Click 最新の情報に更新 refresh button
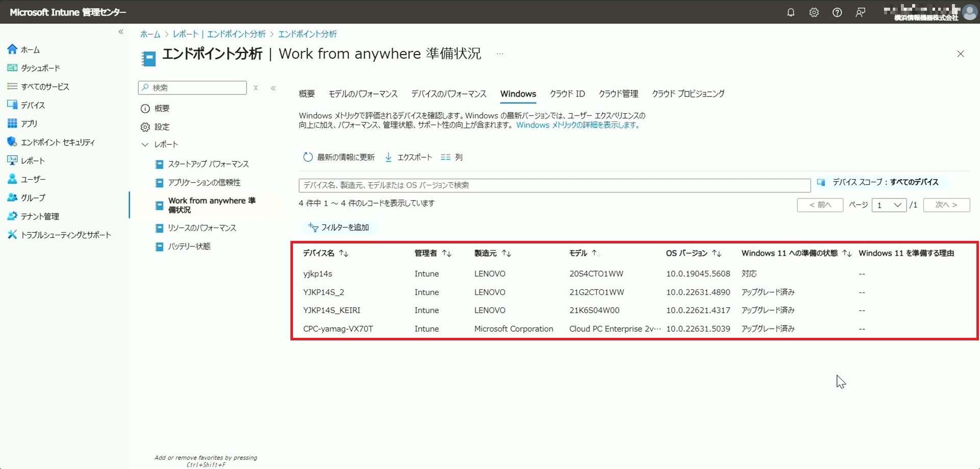This screenshot has height=469, width=980. [339, 157]
